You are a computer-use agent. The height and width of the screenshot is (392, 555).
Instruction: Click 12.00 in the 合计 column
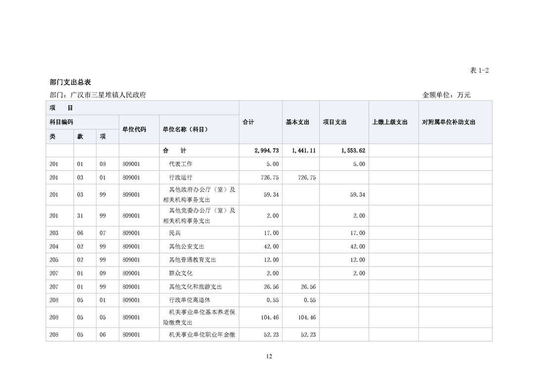coord(271,260)
